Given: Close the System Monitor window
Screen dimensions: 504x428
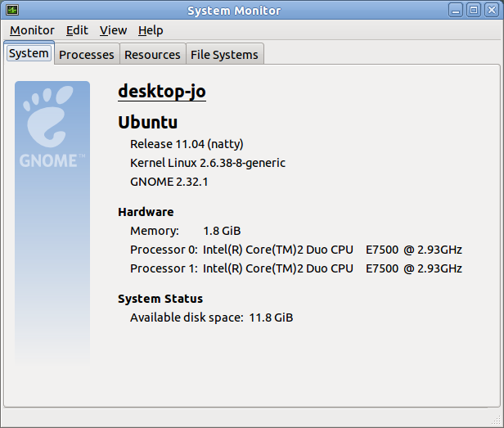Looking at the screenshot, I should tap(492, 11).
